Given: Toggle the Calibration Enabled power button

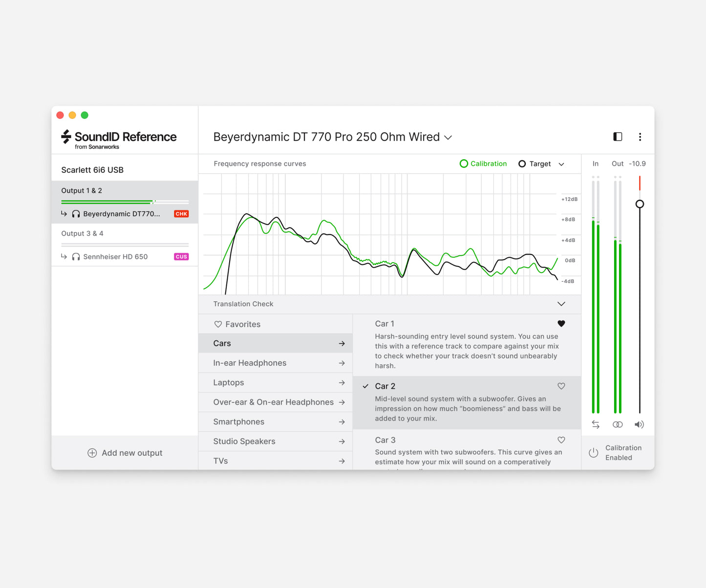Looking at the screenshot, I should click(593, 453).
